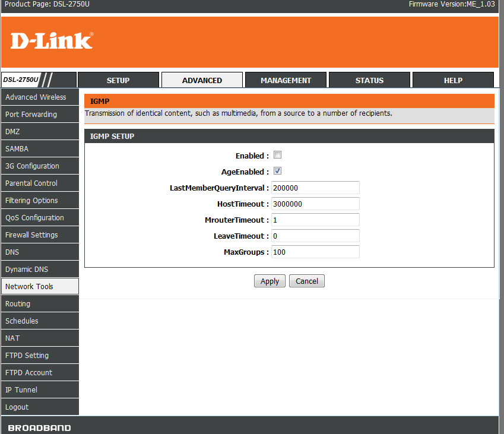Switch to the MANAGEMENT tab
504x434 pixels.
pyautogui.click(x=286, y=80)
